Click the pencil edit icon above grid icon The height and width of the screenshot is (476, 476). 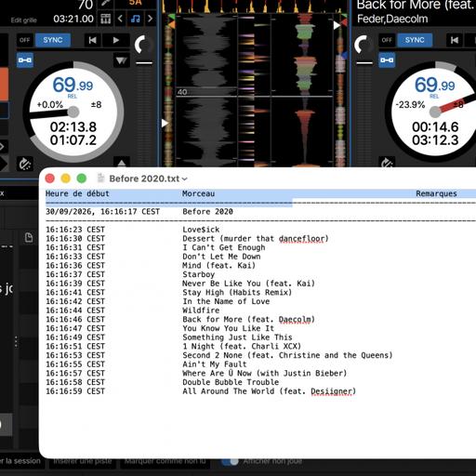[106, 4]
